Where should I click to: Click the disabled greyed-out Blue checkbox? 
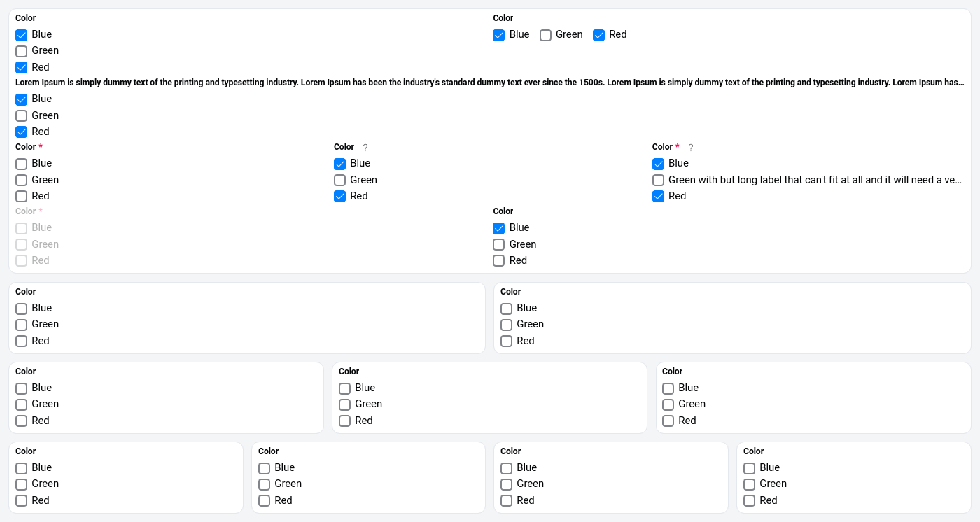tap(22, 228)
